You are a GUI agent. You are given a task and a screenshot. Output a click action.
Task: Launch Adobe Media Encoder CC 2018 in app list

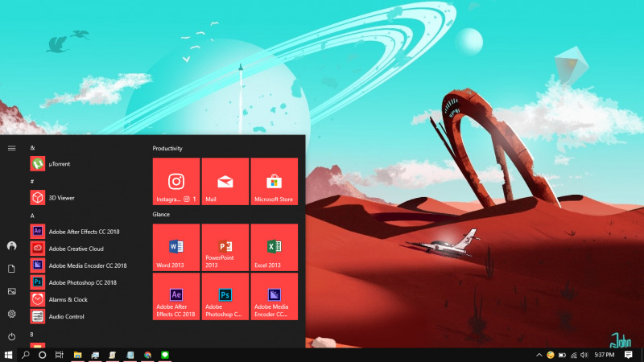(85, 265)
